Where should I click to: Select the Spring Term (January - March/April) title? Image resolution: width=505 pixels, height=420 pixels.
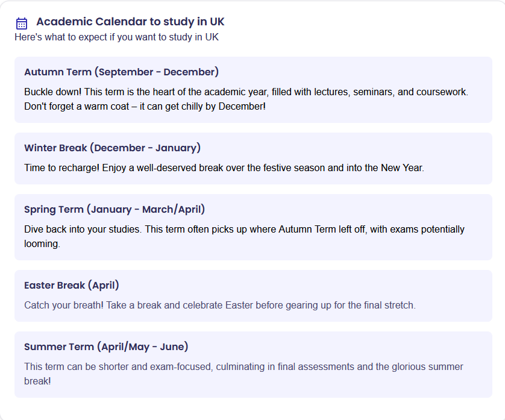[114, 209]
